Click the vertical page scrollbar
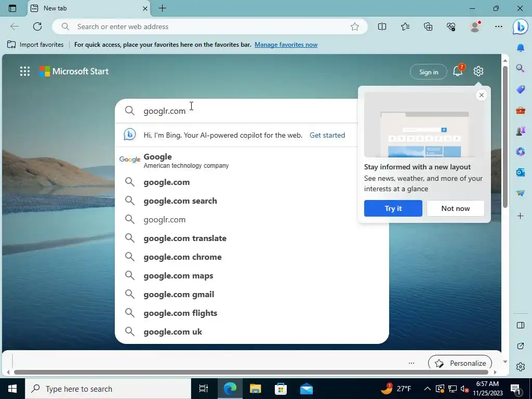 coord(505,136)
